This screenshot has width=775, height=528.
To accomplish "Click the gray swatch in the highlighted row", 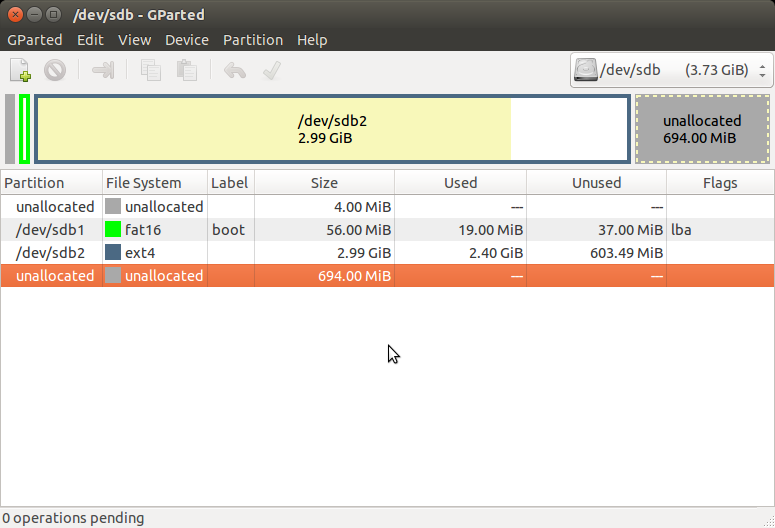I will pos(113,275).
